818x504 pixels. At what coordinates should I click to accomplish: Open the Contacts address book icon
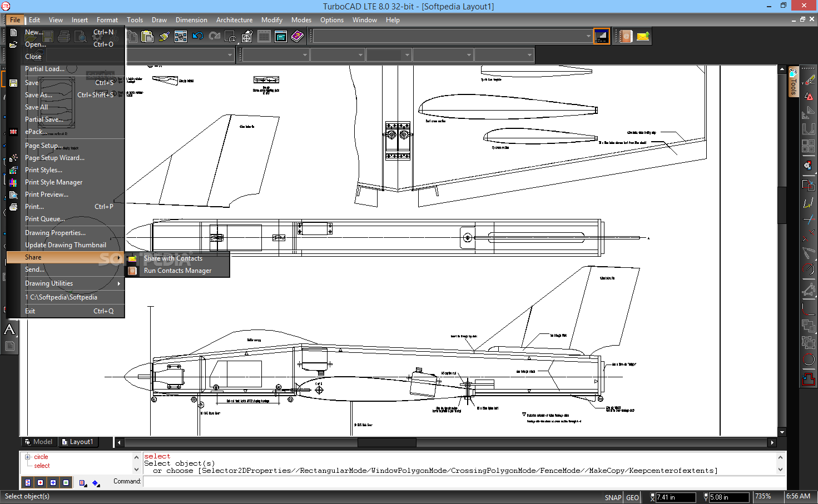tap(626, 37)
